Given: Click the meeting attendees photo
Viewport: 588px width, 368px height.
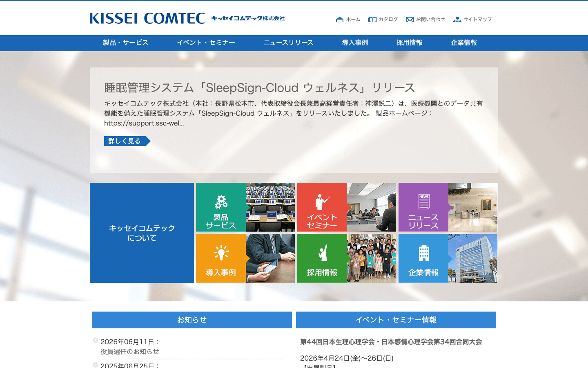Looking at the screenshot, I should point(372,207).
